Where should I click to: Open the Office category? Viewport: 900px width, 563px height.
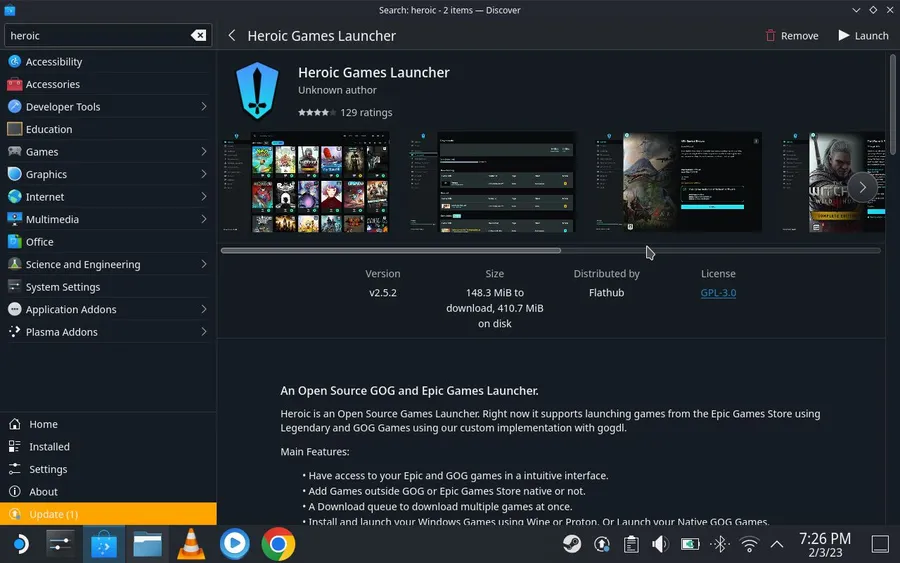click(108, 242)
